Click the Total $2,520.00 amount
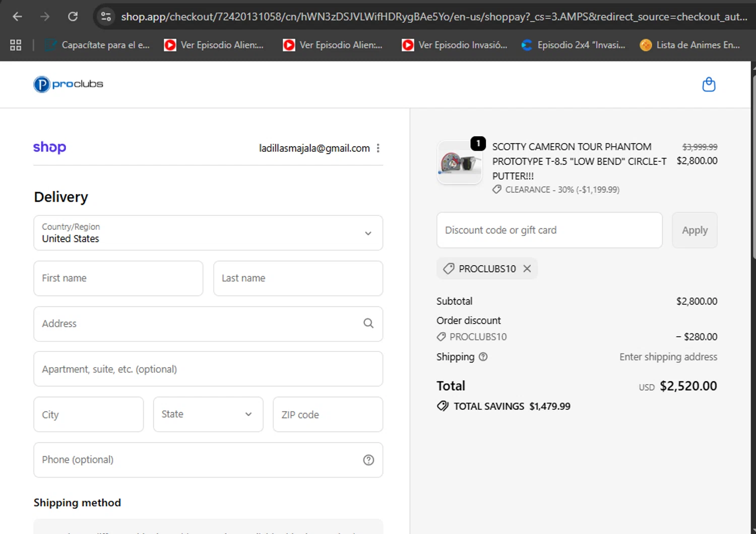The height and width of the screenshot is (534, 756). tap(688, 386)
